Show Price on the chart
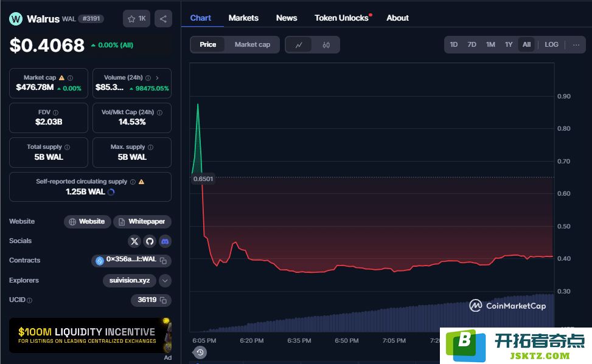Screen dimensions: 592x364 207,44
